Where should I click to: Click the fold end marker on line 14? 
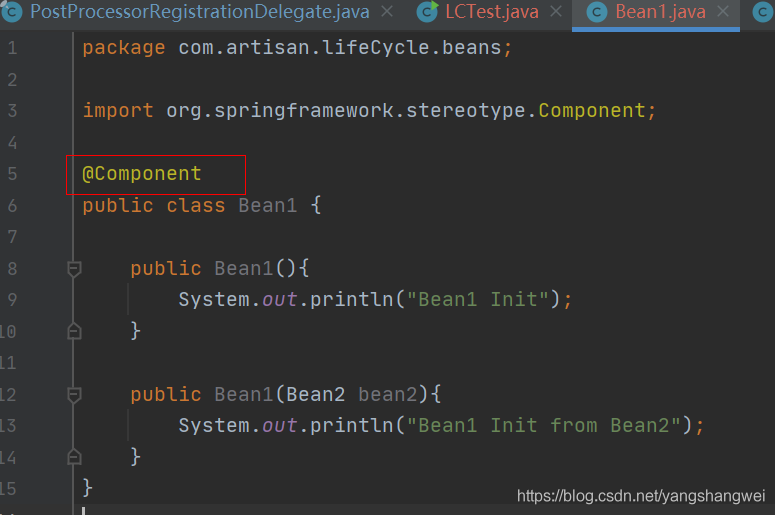tap(73, 456)
